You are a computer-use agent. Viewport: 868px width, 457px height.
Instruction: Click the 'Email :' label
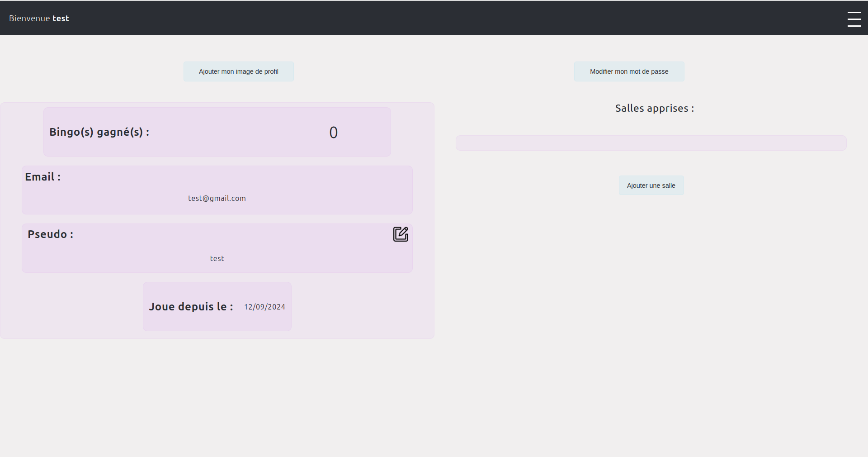pos(42,177)
